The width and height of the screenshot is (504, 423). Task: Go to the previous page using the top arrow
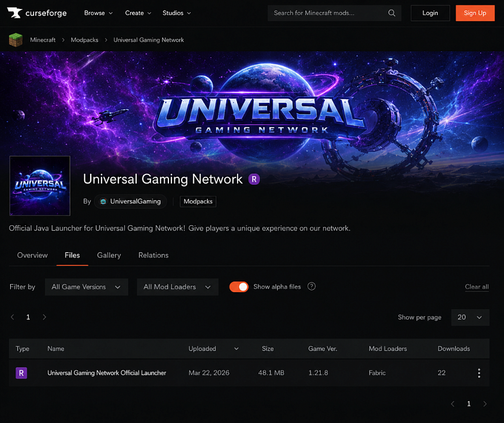tap(13, 317)
